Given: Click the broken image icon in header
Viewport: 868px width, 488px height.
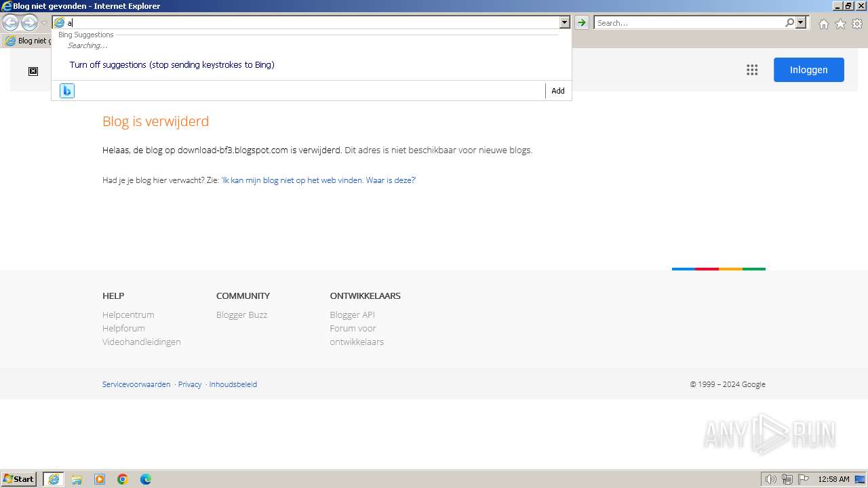Looking at the screenshot, I should 33,71.
